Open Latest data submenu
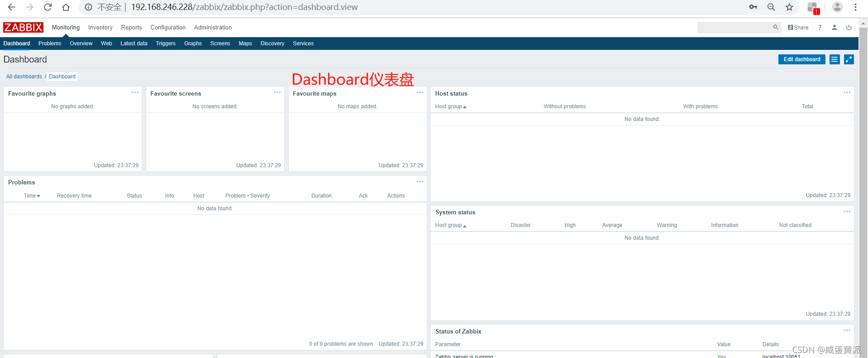The height and width of the screenshot is (358, 868). click(134, 44)
